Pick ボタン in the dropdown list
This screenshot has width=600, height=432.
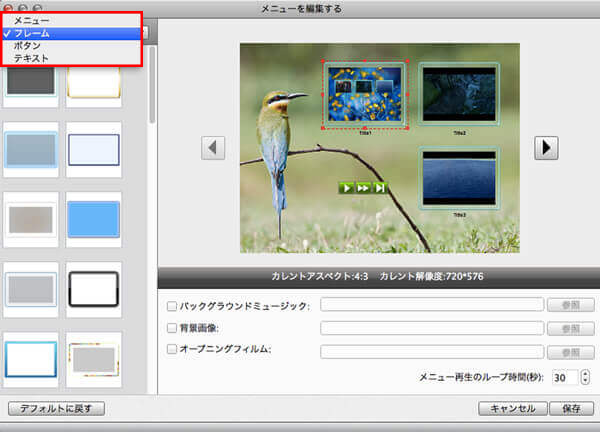[x=72, y=46]
